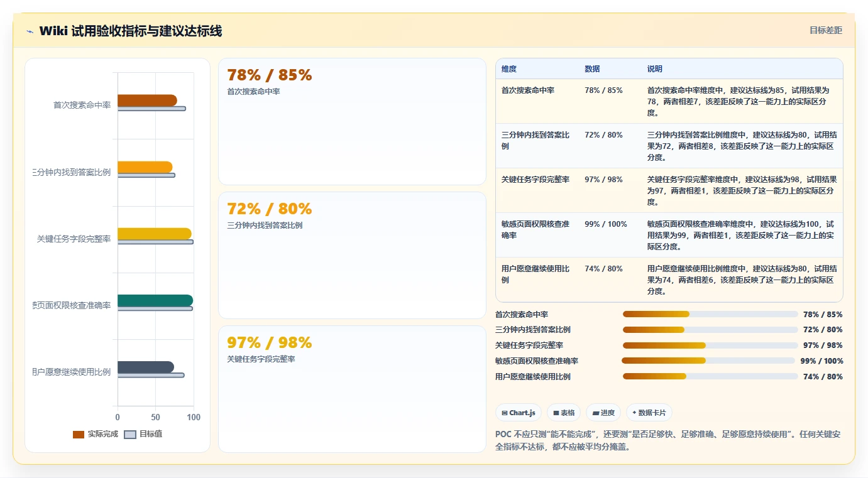
Task: Open the 72% / 80% data card
Action: [x=352, y=256]
